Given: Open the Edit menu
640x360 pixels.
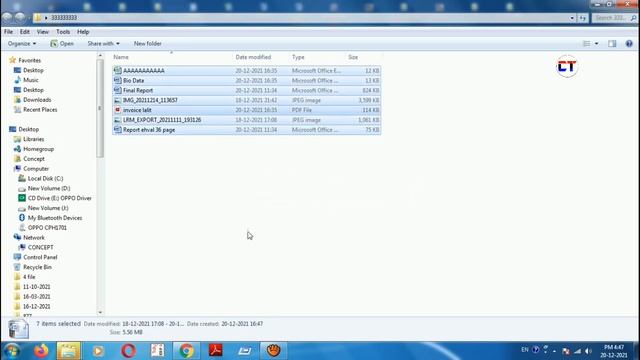Looking at the screenshot, I should click(x=24, y=32).
